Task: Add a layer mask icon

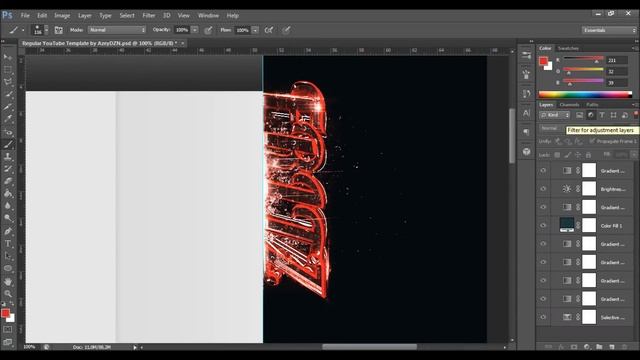Action: [574, 347]
